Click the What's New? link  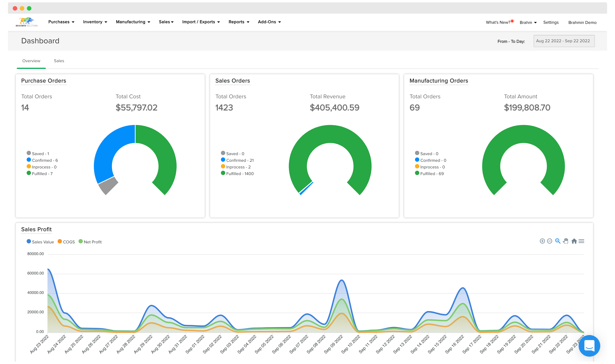(x=498, y=22)
